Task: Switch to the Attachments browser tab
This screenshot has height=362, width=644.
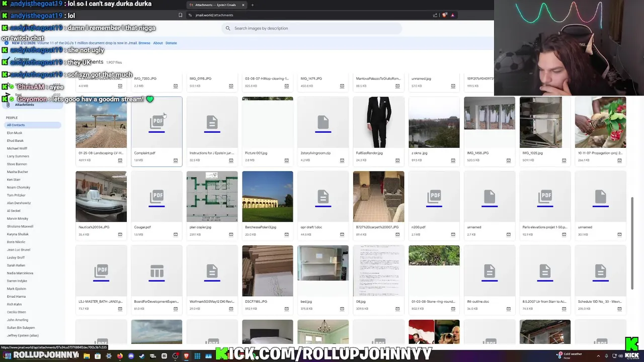Action: [215, 5]
